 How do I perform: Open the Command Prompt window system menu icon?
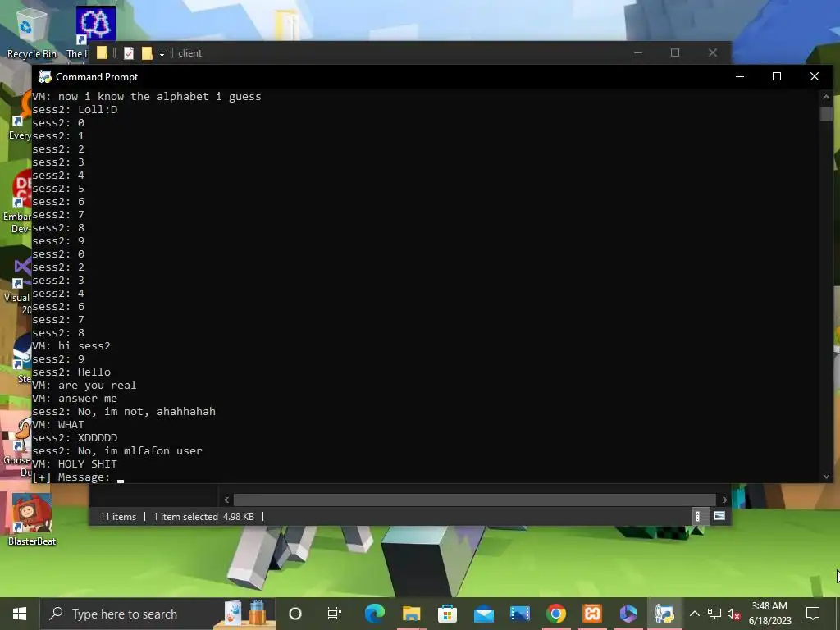pyautogui.click(x=45, y=76)
